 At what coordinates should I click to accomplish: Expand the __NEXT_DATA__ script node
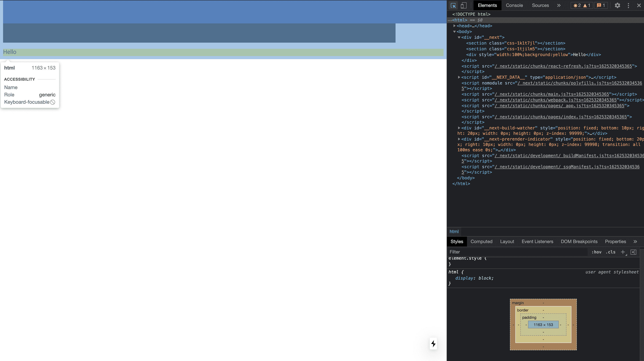coord(459,77)
